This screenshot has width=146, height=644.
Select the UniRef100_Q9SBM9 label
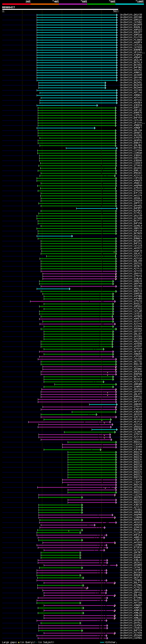point(131,565)
